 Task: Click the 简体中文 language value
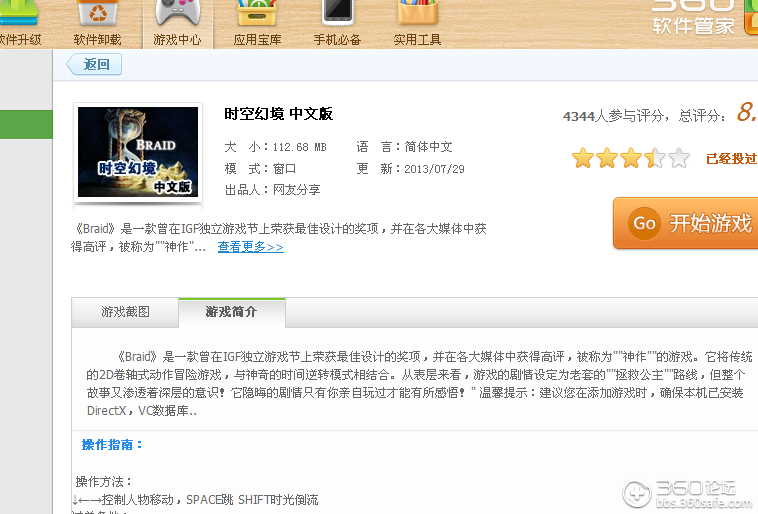[x=428, y=147]
